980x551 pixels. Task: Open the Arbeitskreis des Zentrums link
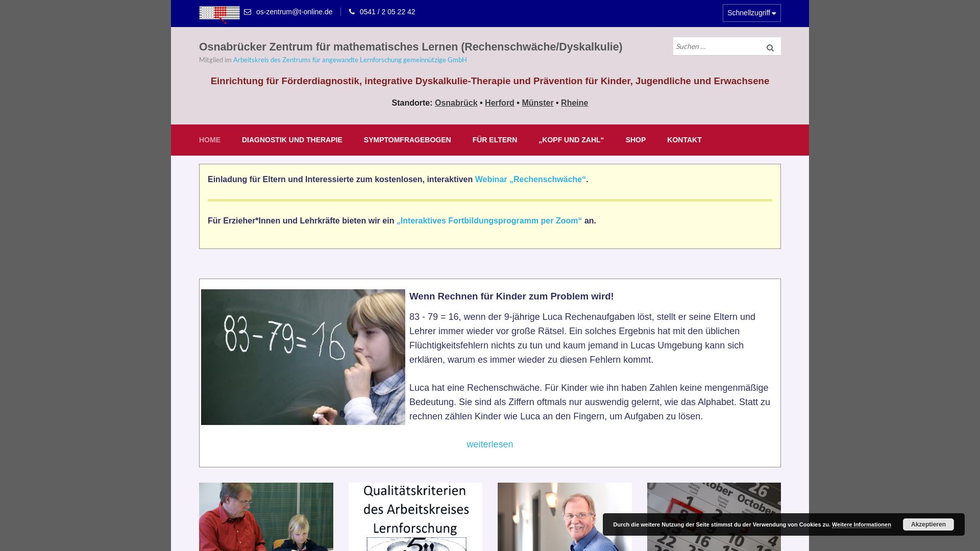pos(350,60)
